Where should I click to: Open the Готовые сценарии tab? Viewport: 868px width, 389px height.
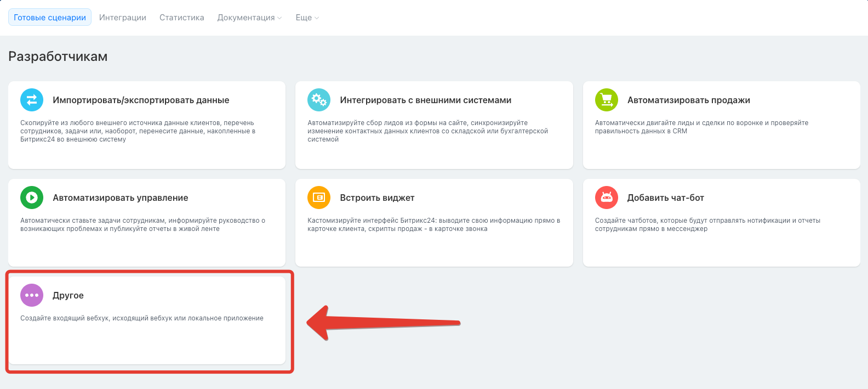50,18
